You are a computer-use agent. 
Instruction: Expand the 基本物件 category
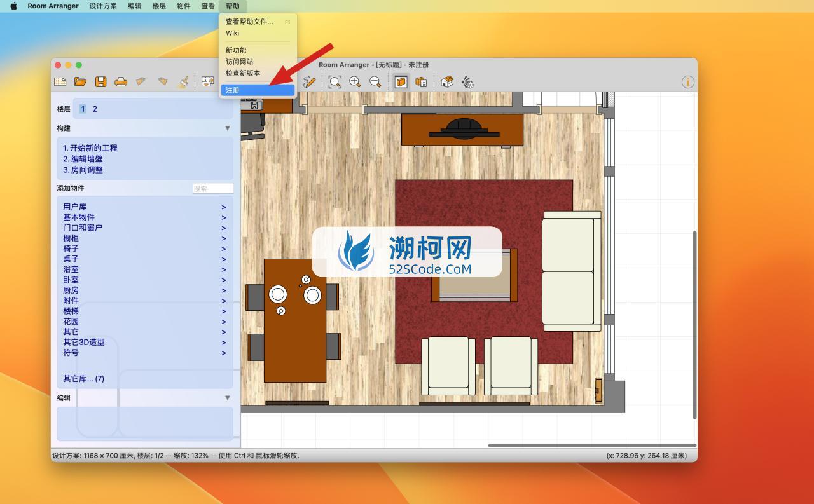tap(144, 217)
